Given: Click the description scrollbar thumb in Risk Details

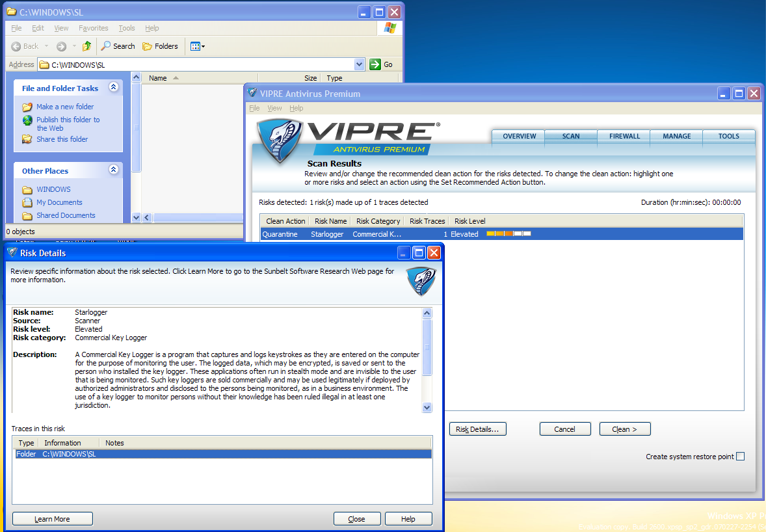Looking at the screenshot, I should (427, 347).
